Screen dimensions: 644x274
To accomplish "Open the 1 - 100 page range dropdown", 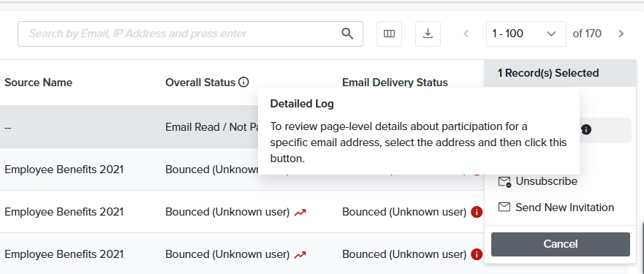I will pyautogui.click(x=526, y=34).
